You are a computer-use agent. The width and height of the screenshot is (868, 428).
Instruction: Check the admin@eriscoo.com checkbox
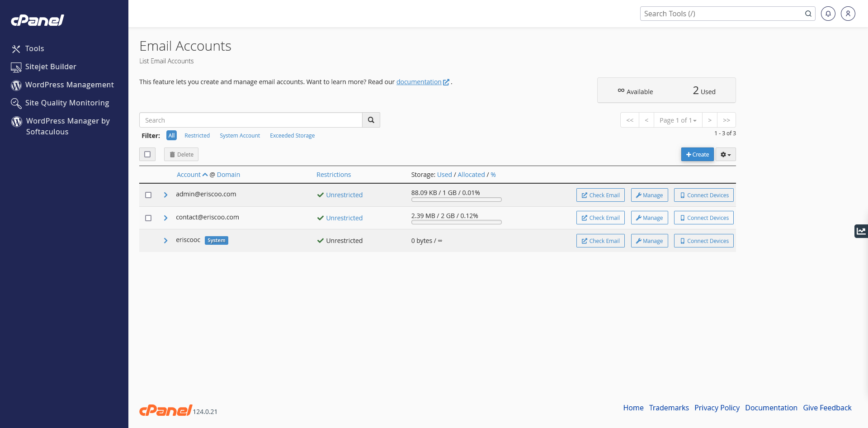pos(148,195)
